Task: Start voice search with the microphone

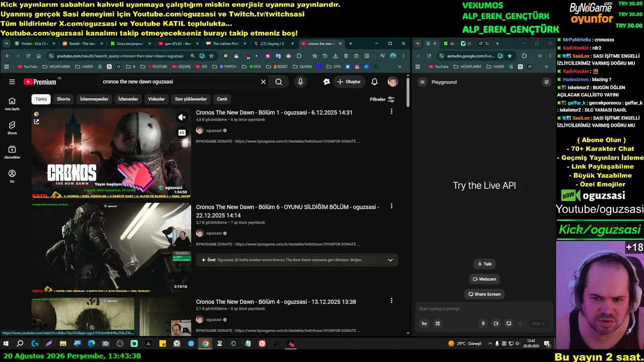Action: [300, 82]
